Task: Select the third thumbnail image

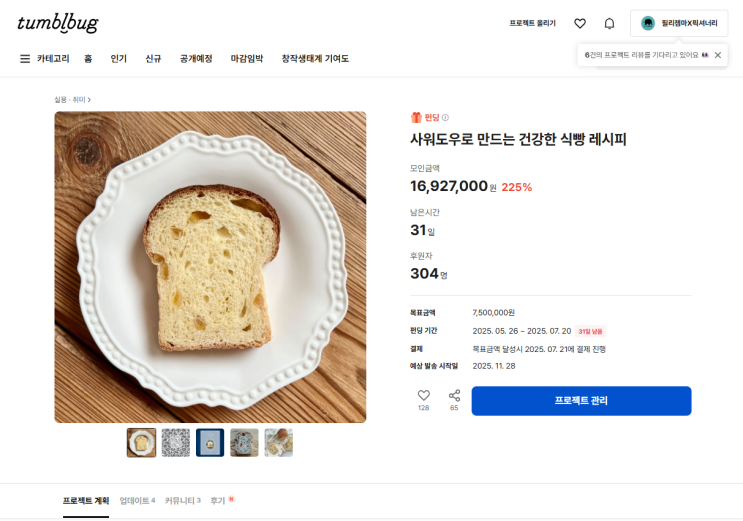Action: [210, 442]
